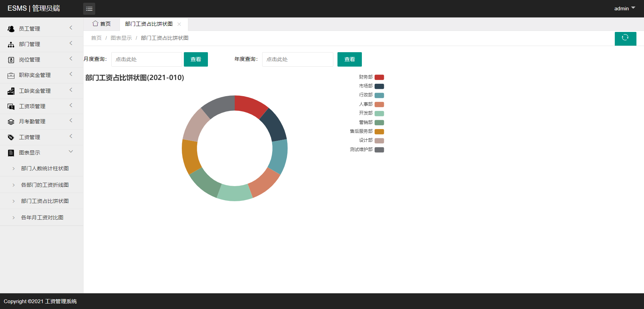Click 查看 button for 月度查询

(x=196, y=59)
